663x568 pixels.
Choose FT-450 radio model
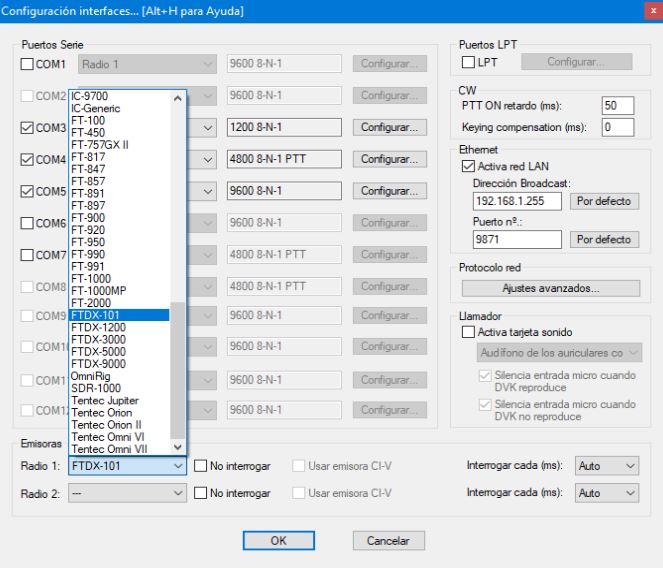[x=120, y=132]
